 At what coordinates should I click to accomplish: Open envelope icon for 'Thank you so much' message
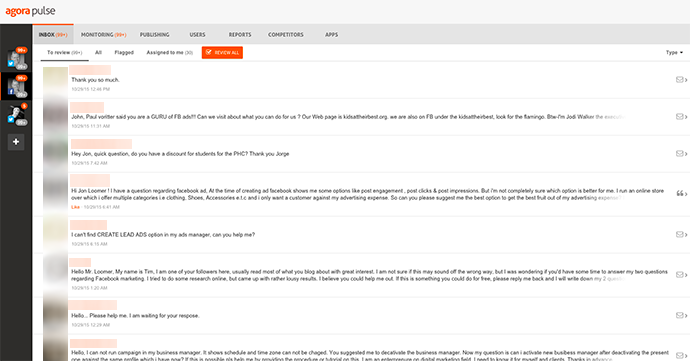681,80
